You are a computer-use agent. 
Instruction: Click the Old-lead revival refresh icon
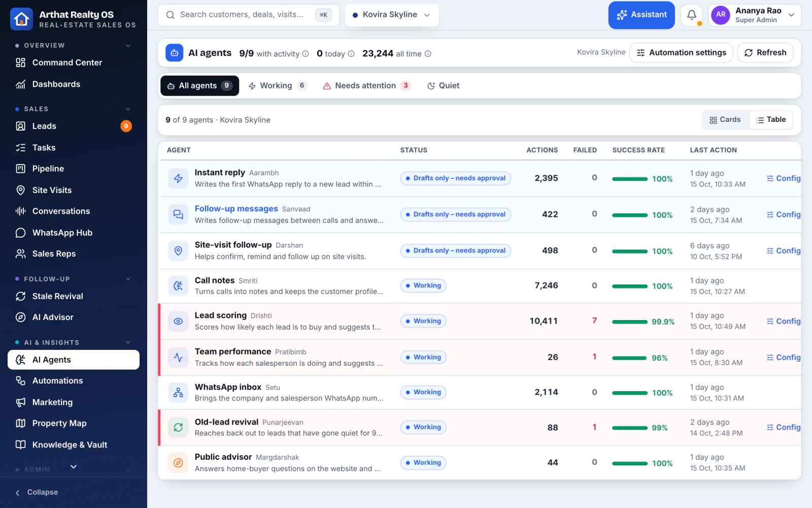(178, 427)
